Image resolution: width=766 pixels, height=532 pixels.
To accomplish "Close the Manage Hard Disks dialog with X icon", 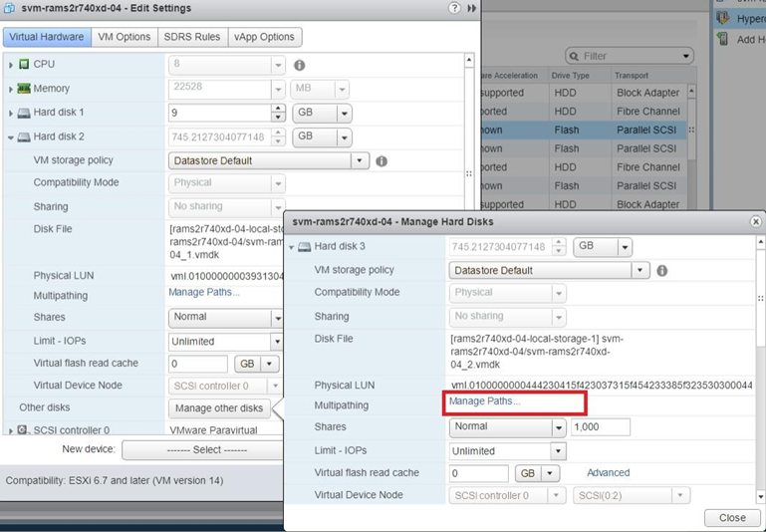I will 756,221.
